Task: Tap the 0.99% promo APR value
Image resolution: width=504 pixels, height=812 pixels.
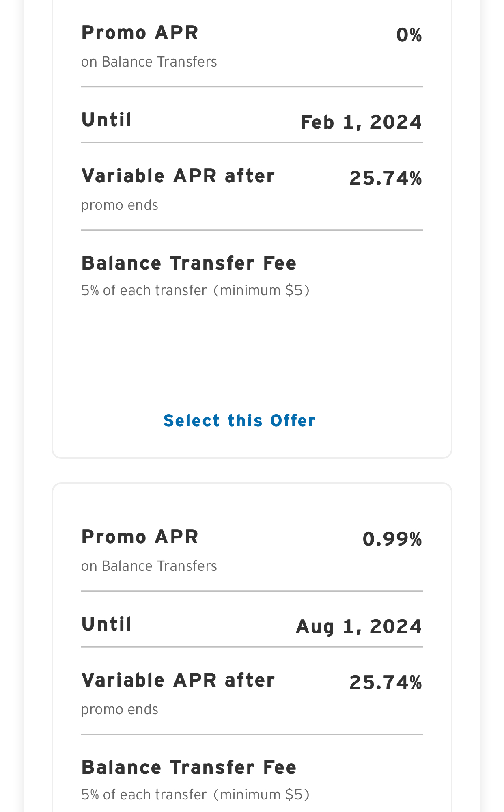Action: pos(392,539)
